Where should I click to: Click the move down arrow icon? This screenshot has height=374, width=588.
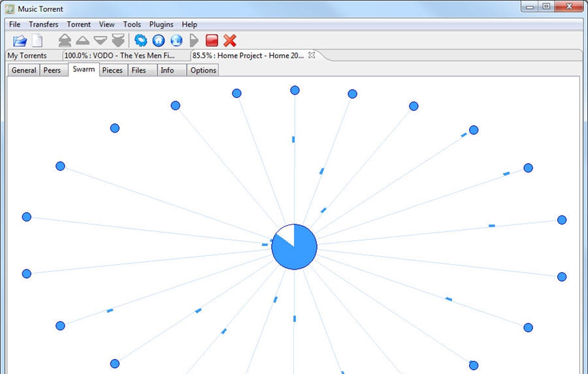pos(100,40)
